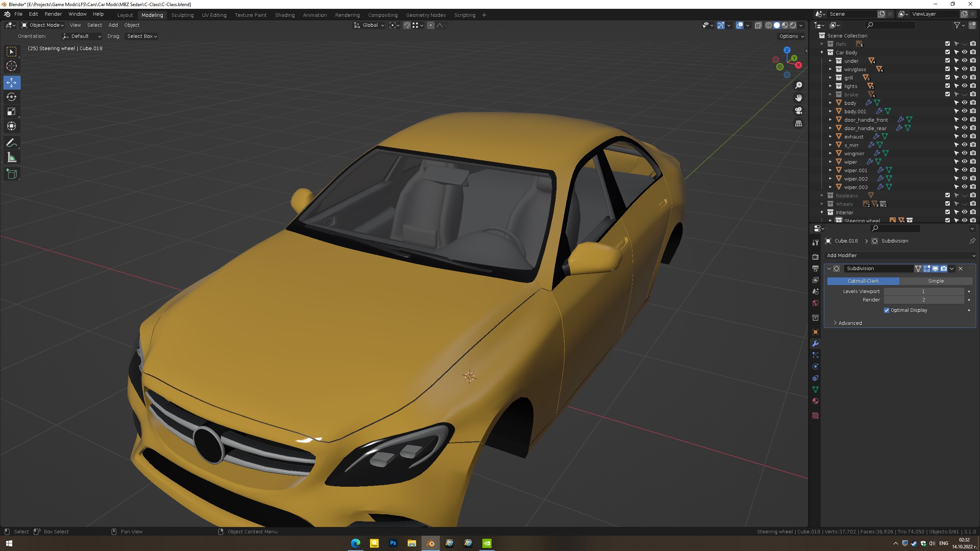Switch to the Sculpting workspace tab

[x=182, y=15]
